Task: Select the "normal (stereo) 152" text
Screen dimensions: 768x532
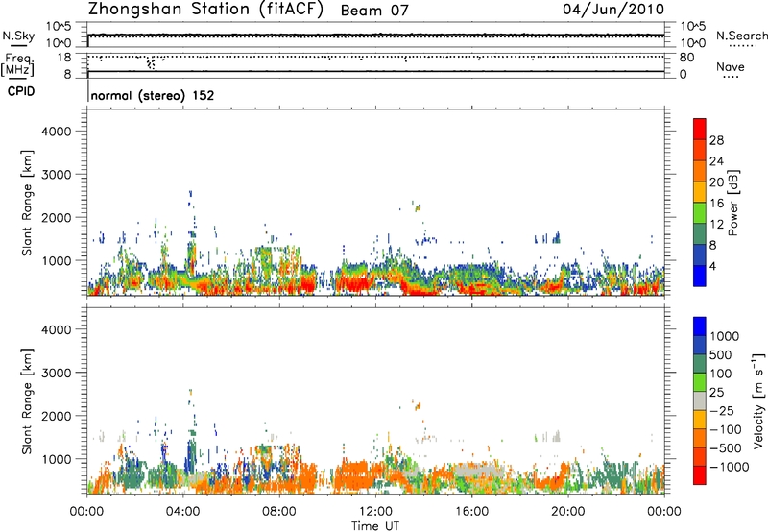Action: (x=153, y=95)
